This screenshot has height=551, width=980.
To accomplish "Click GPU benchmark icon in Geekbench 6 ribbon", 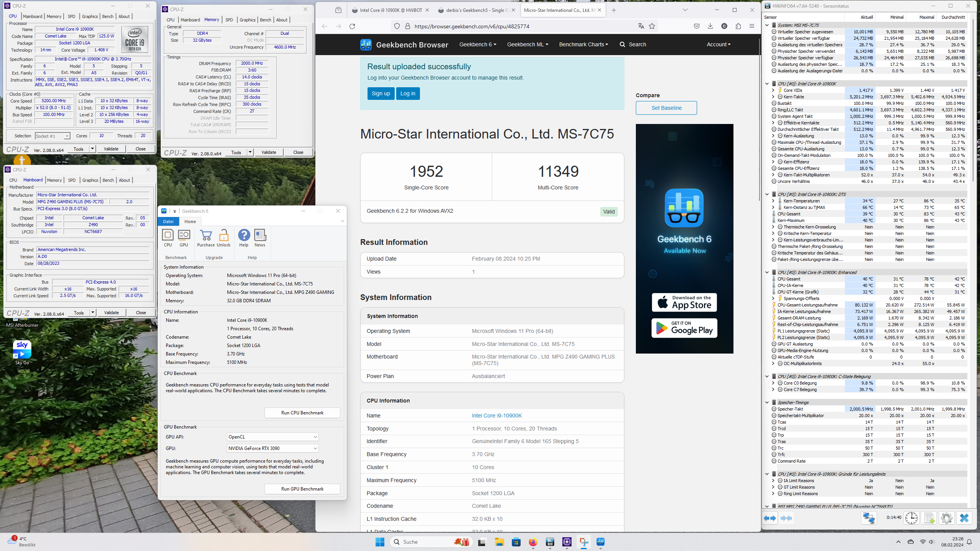I will point(184,238).
